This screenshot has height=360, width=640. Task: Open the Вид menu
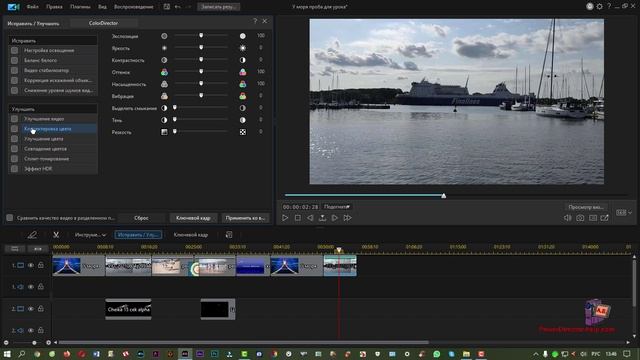[102, 7]
